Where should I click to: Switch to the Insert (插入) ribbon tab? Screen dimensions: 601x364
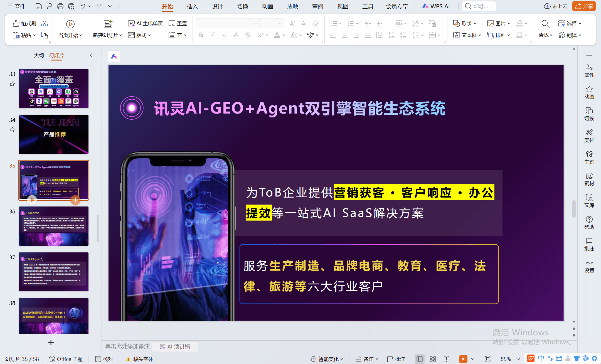coord(192,6)
